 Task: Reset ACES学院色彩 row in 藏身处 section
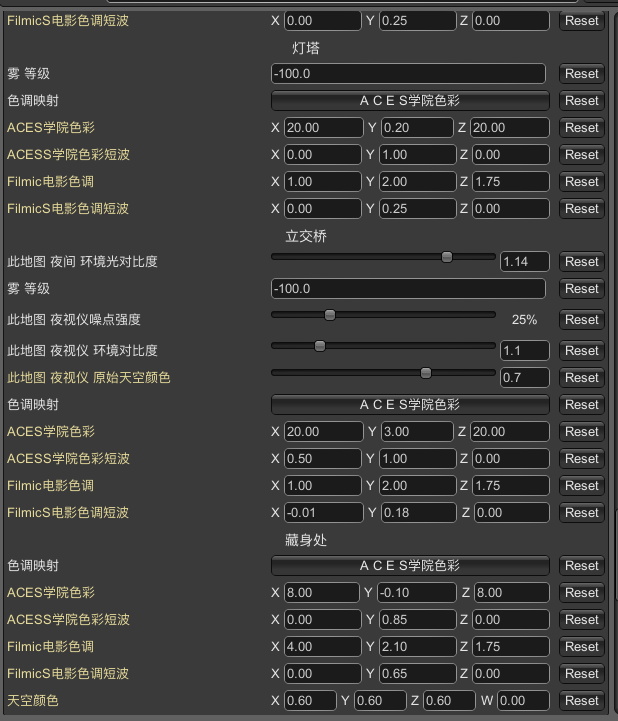(582, 592)
